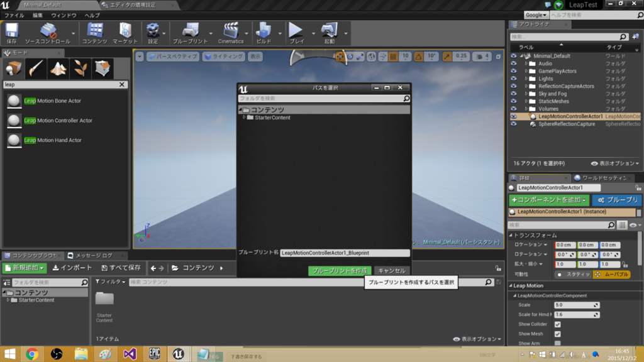Screen dimensions: 644x362
Task: Click Cancel (キャンセル) in the path dialog
Action: coord(392,271)
